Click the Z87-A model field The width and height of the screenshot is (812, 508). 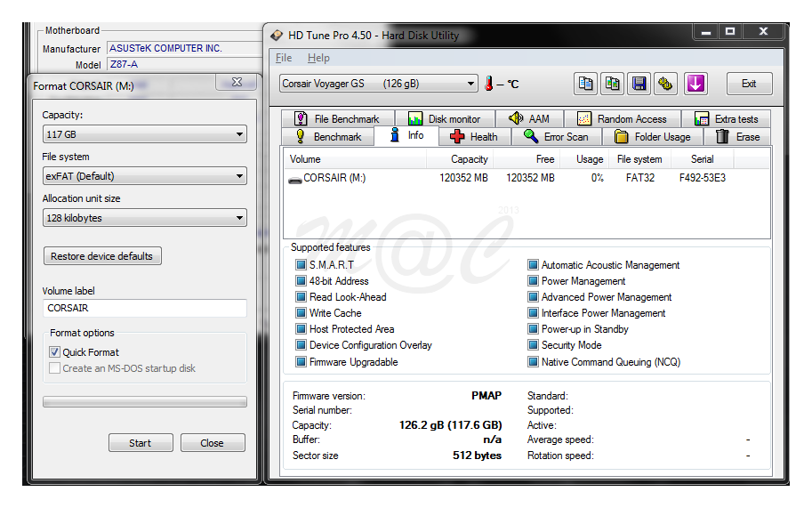(184, 64)
